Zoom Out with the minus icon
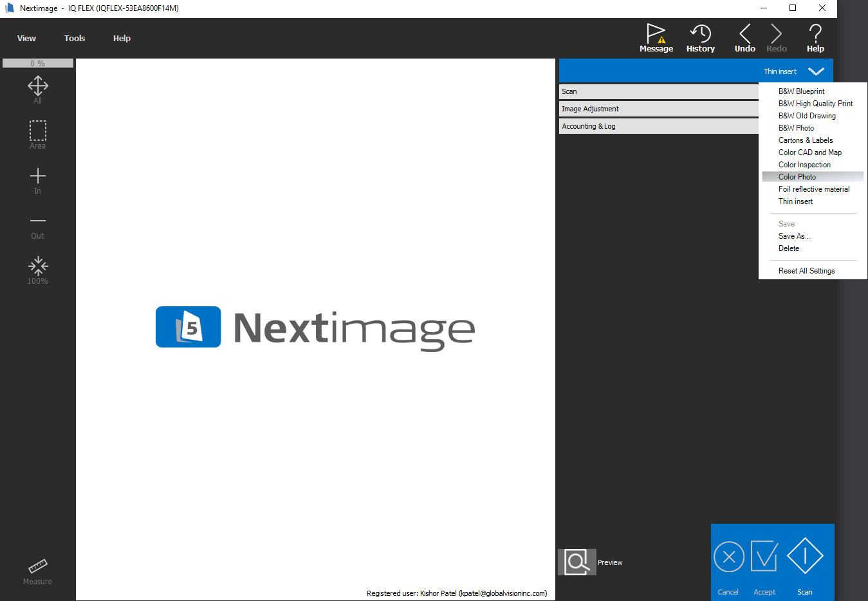Viewport: 868px width, 601px height. pyautogui.click(x=38, y=225)
